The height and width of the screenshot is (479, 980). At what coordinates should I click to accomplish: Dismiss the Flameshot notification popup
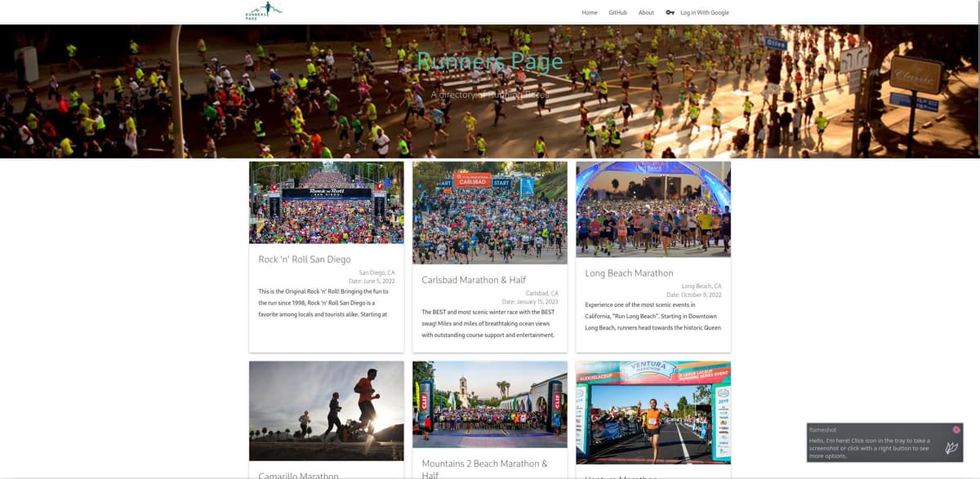957,428
